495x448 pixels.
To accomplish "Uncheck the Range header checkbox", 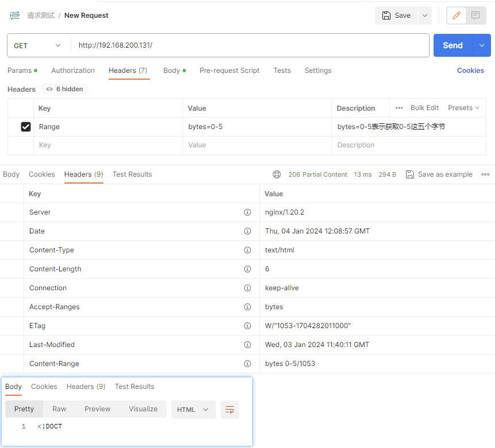I will (26, 127).
